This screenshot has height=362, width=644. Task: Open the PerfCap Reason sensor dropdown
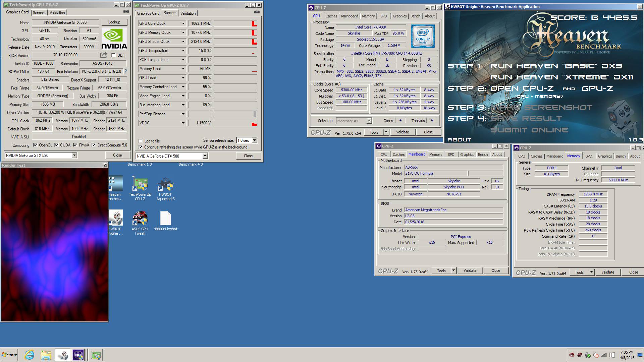tap(183, 114)
